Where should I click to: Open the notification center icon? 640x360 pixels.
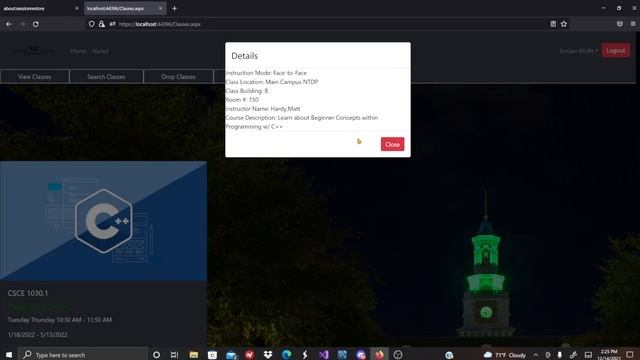tap(630, 355)
